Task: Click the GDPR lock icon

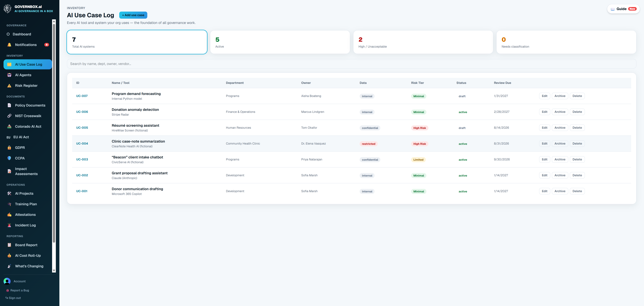Action: 9,148
